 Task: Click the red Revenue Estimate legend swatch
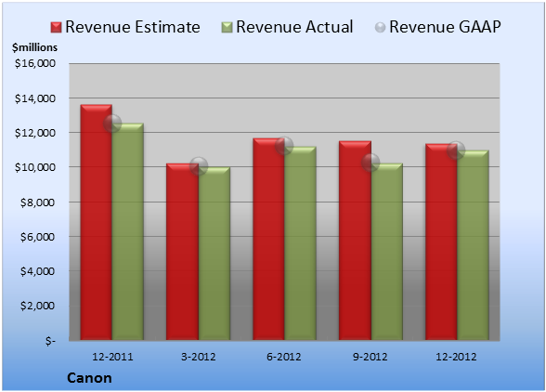point(56,28)
